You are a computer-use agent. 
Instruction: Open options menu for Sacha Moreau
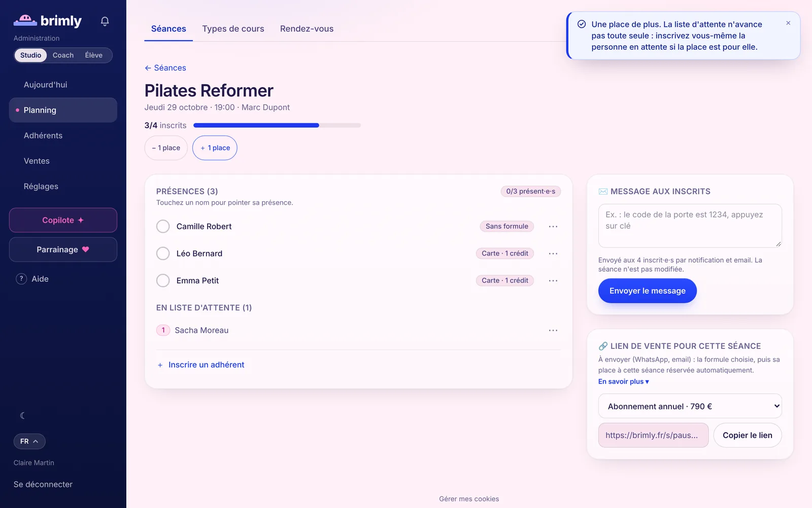(x=553, y=330)
